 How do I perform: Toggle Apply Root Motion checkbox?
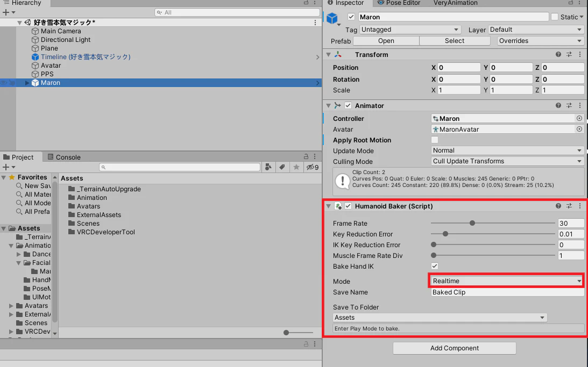pos(435,140)
